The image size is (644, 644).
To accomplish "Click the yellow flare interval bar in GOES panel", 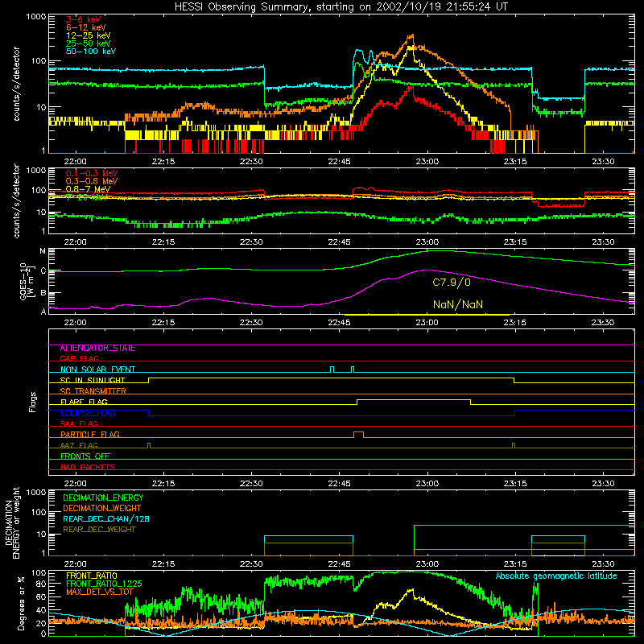I will click(x=427, y=315).
